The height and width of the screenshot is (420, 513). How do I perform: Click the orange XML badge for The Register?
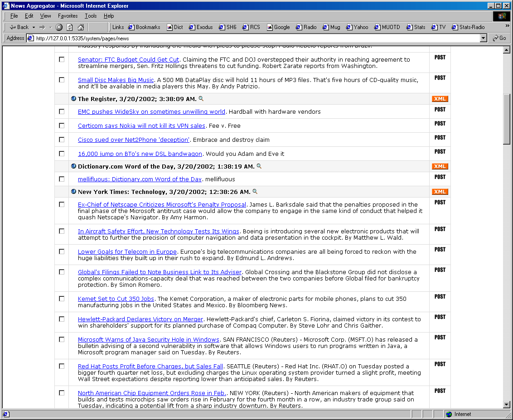pyautogui.click(x=440, y=99)
